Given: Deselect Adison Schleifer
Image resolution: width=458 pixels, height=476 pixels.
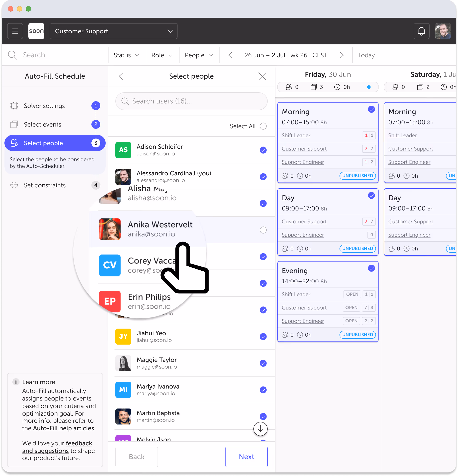Looking at the screenshot, I should tap(263, 150).
